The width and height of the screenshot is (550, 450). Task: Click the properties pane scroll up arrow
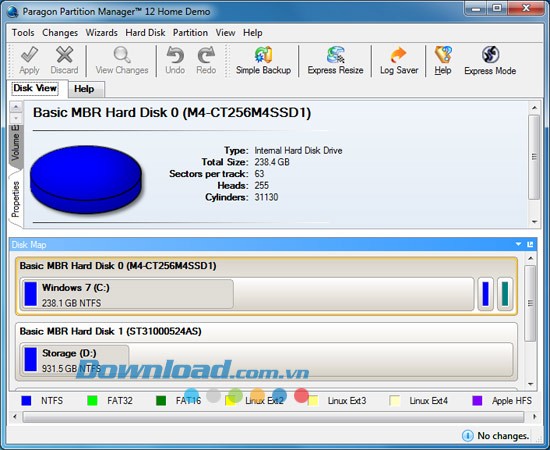[534, 108]
